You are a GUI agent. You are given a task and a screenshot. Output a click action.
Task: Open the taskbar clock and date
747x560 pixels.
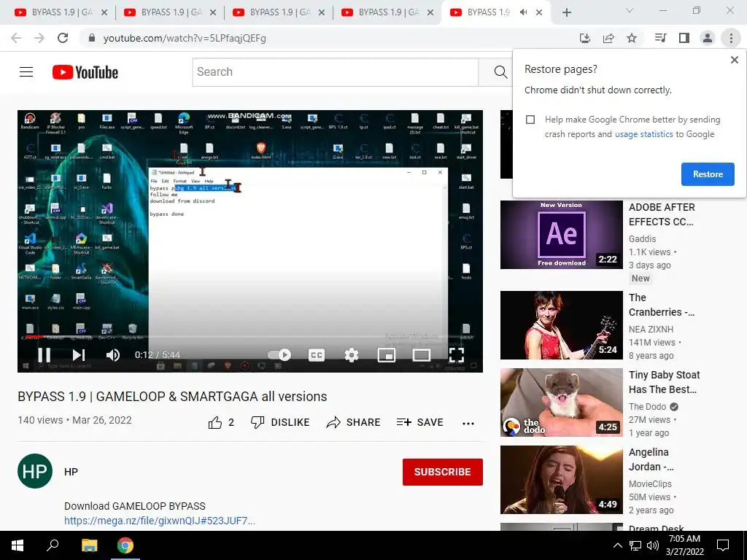click(684, 545)
